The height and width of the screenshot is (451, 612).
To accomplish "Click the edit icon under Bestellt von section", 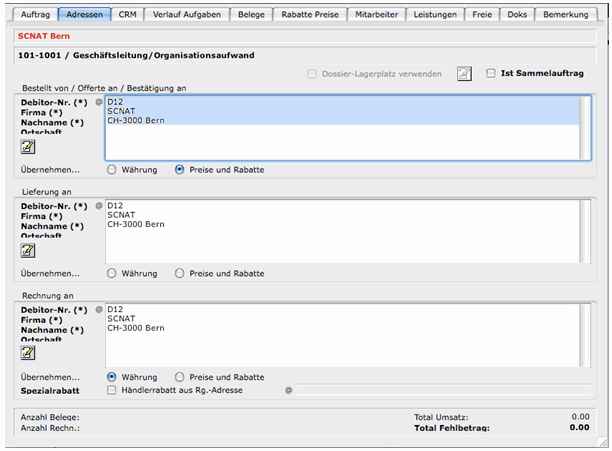I will (x=28, y=147).
